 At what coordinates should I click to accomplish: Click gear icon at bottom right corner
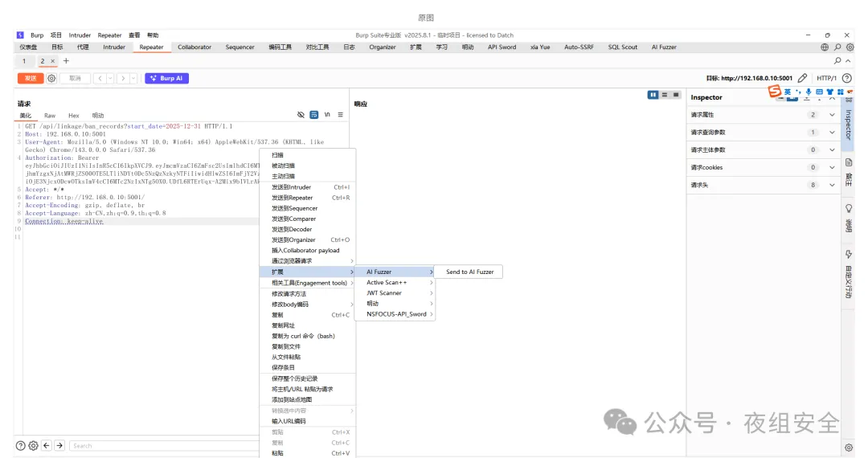pos(849,448)
